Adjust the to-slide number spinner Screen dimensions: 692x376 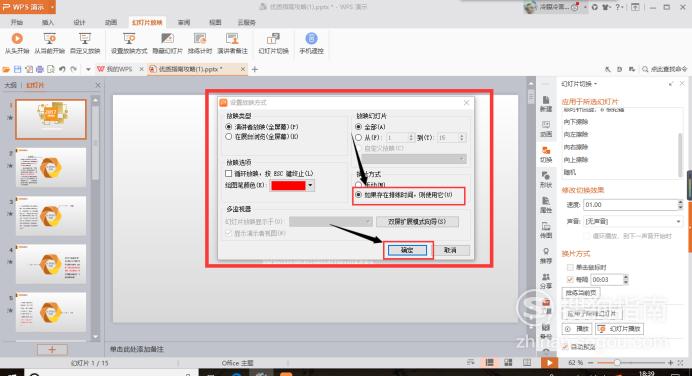coord(462,138)
